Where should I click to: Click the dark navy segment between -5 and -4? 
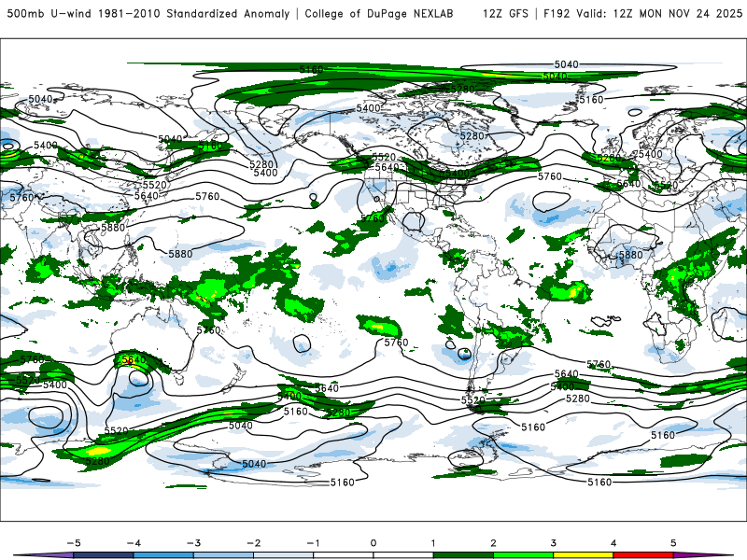(x=104, y=555)
